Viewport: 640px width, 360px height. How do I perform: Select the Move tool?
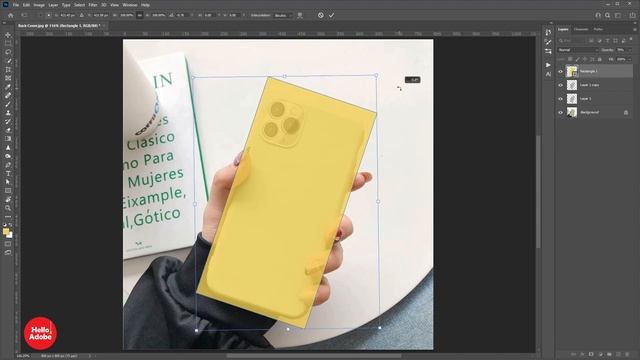[x=8, y=35]
